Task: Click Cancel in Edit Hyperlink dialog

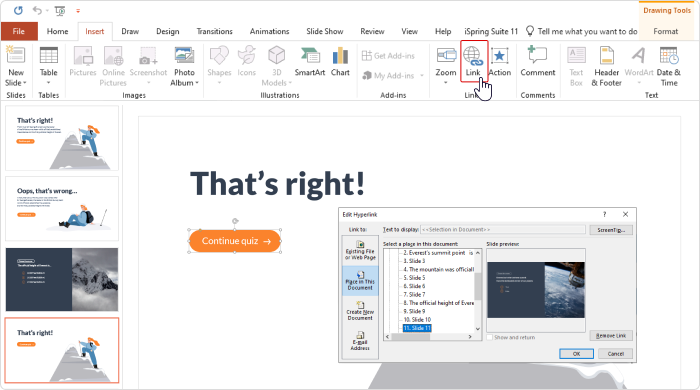Action: pyautogui.click(x=616, y=353)
